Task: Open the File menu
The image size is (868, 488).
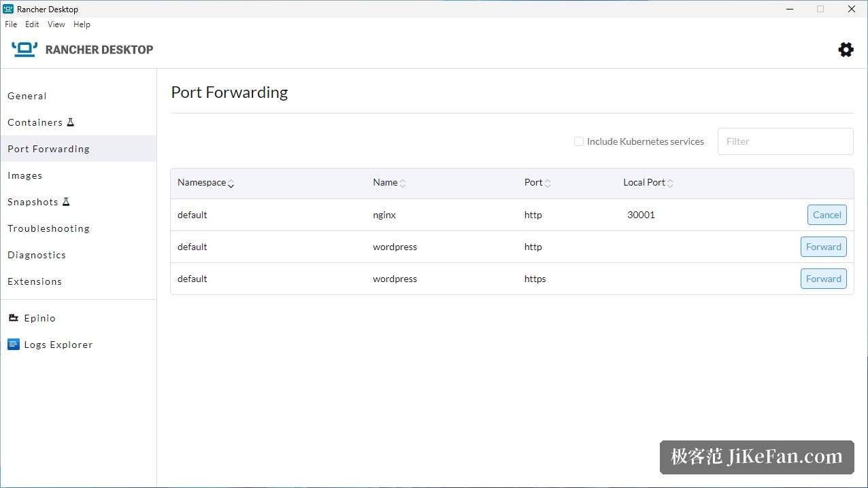Action: 11,24
